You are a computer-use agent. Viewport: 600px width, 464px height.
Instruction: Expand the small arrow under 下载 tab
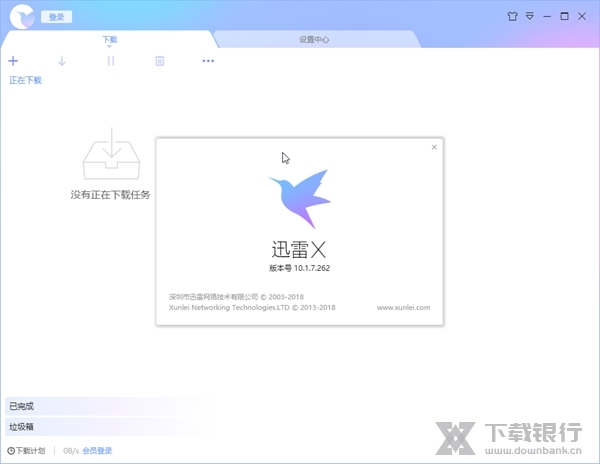(109, 47)
